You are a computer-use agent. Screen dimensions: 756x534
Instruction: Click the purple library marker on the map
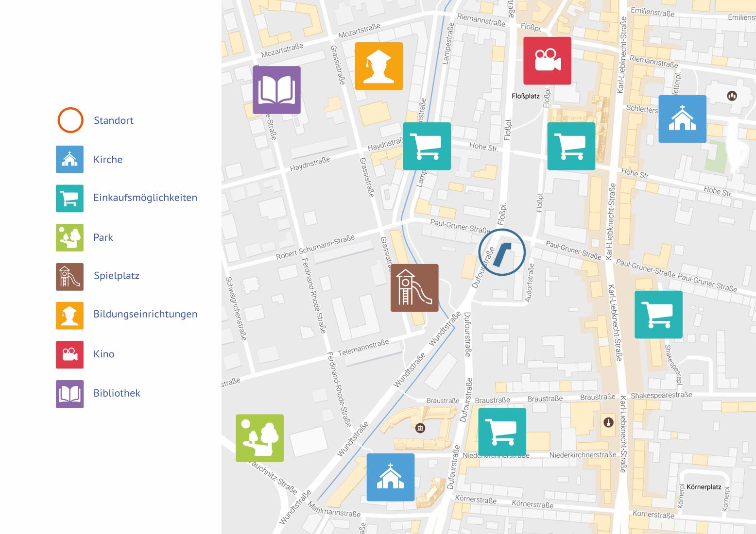pyautogui.click(x=276, y=90)
